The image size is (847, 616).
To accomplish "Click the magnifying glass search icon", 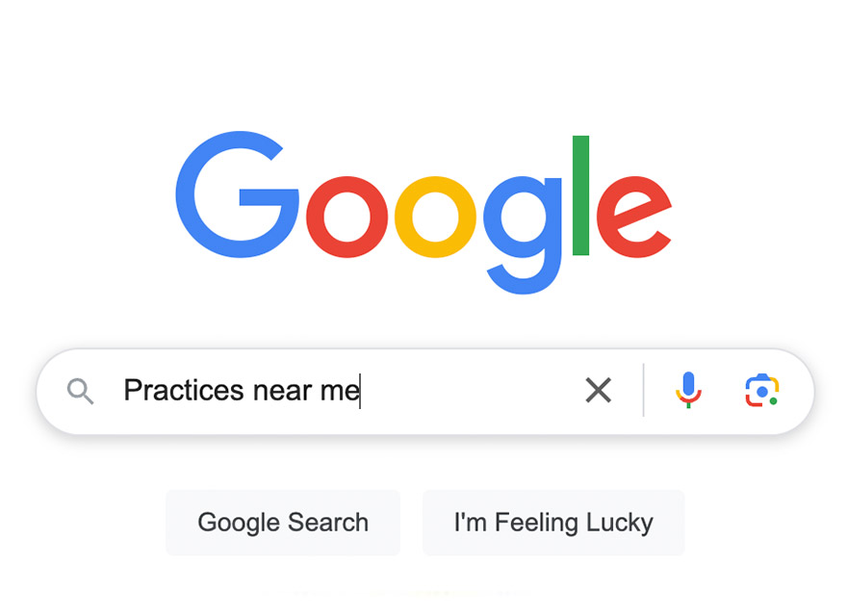I will [x=80, y=391].
